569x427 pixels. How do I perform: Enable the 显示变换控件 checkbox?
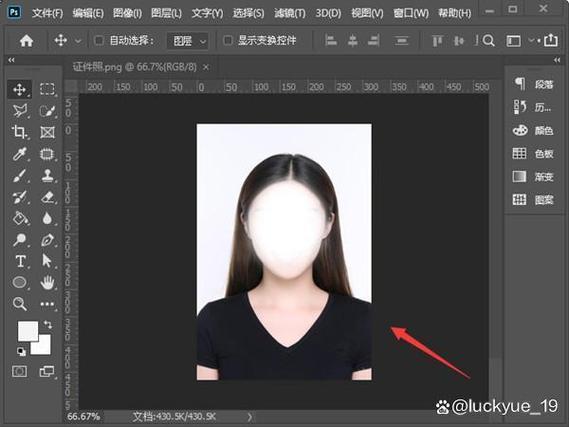tap(228, 41)
